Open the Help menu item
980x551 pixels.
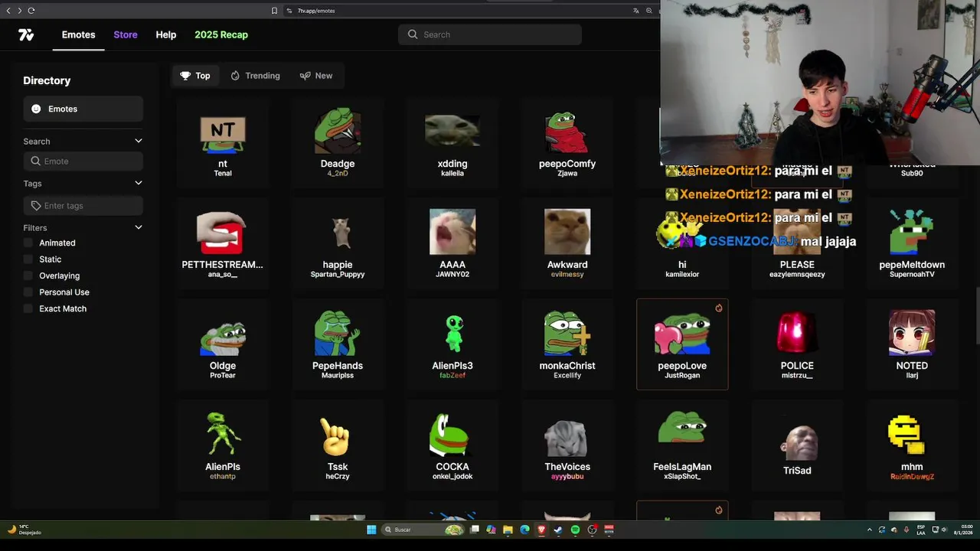pos(166,34)
